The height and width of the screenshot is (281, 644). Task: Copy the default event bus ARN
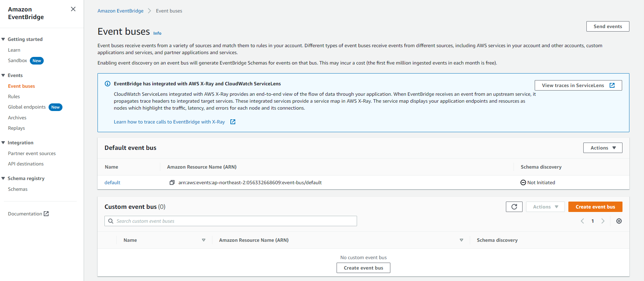(x=172, y=182)
